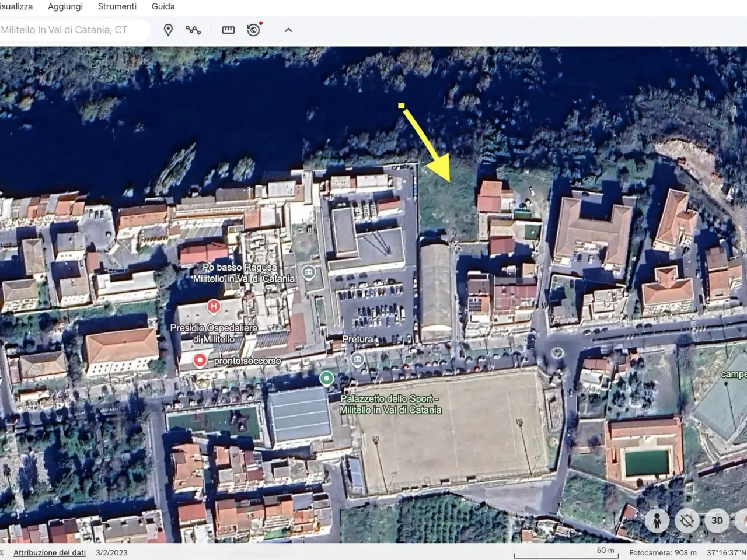Select the draw path or polygon tool
The height and width of the screenshot is (560, 747).
[193, 30]
